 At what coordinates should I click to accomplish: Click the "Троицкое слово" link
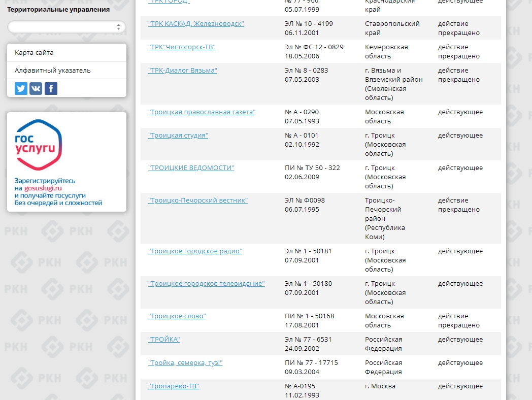(177, 316)
